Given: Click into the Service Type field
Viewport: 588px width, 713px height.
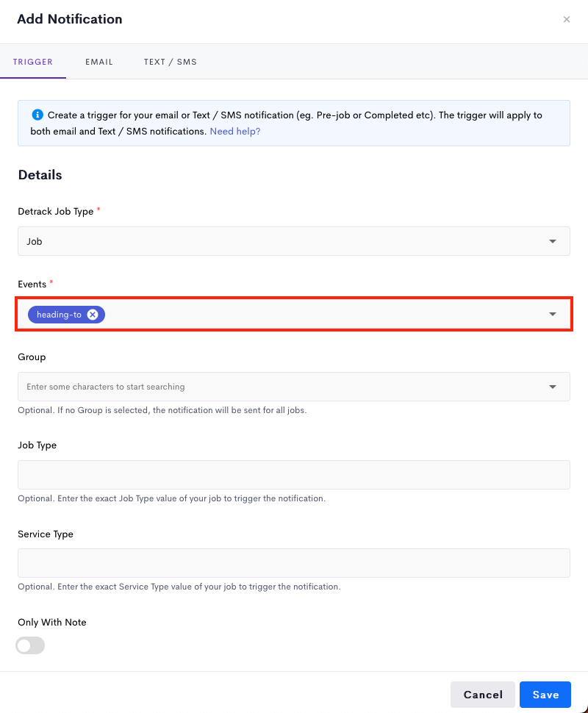Looking at the screenshot, I should [x=294, y=563].
